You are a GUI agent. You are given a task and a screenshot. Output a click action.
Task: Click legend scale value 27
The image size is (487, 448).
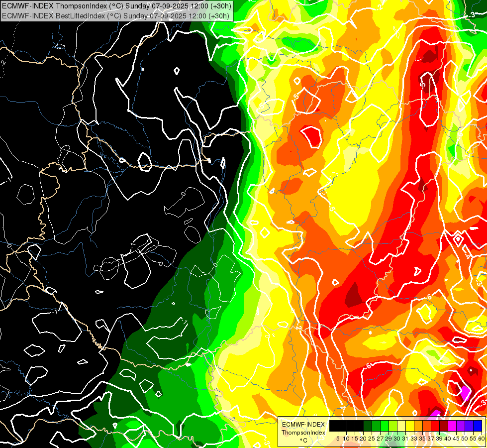click(380, 439)
